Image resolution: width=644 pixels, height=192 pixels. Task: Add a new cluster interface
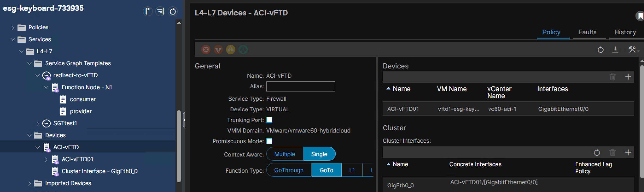628,152
